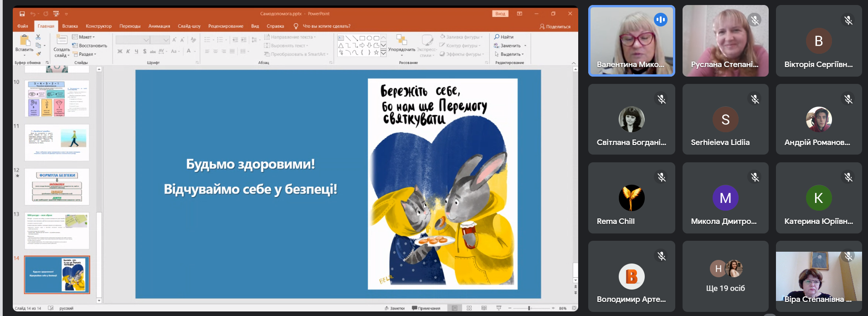This screenshot has width=868, height=316.
Task: Decrease font size with the smaller A icon
Action: coord(182,40)
